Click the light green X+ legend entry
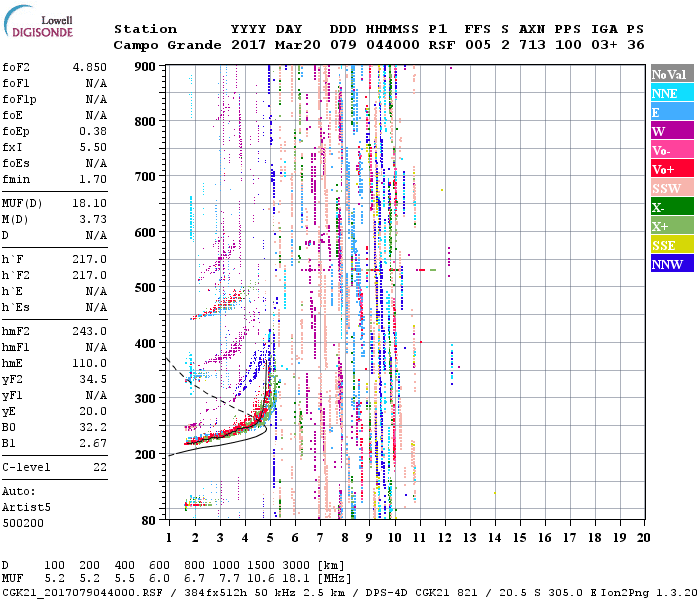 671,226
